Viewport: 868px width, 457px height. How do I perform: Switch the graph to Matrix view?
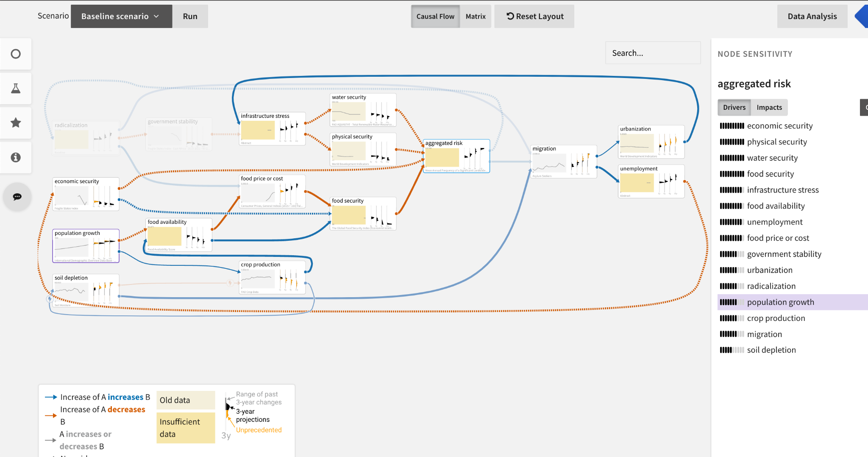[x=476, y=16]
